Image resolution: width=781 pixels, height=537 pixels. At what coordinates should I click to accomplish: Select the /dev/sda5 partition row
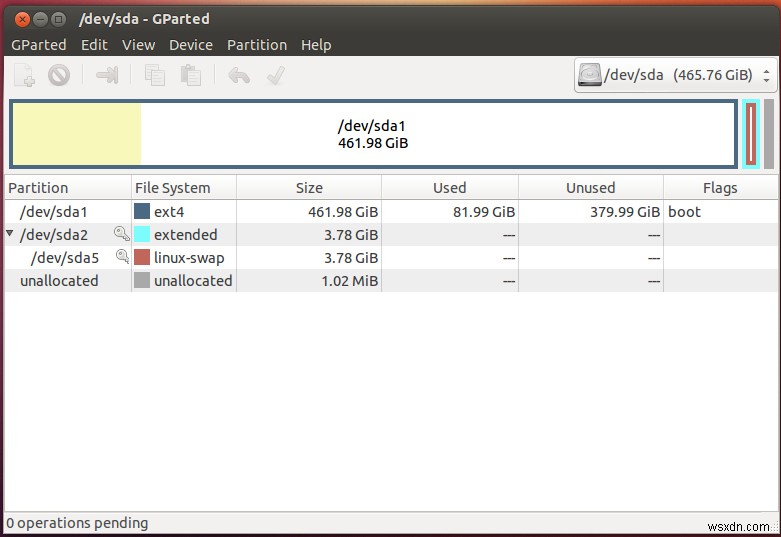pyautogui.click(x=391, y=258)
